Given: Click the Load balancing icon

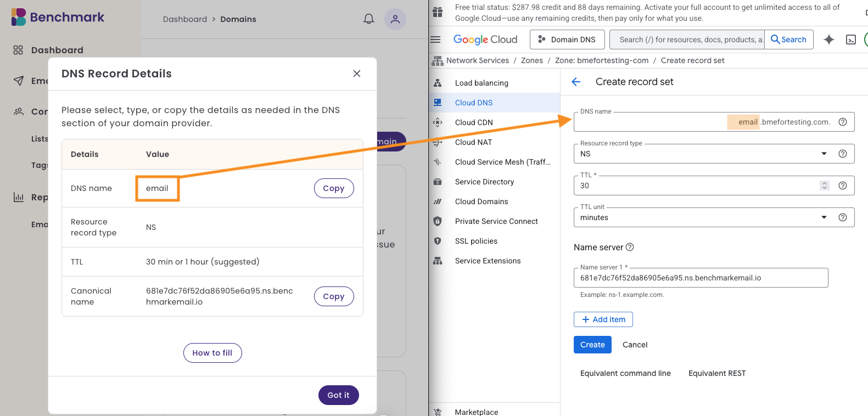Looking at the screenshot, I should click(438, 83).
